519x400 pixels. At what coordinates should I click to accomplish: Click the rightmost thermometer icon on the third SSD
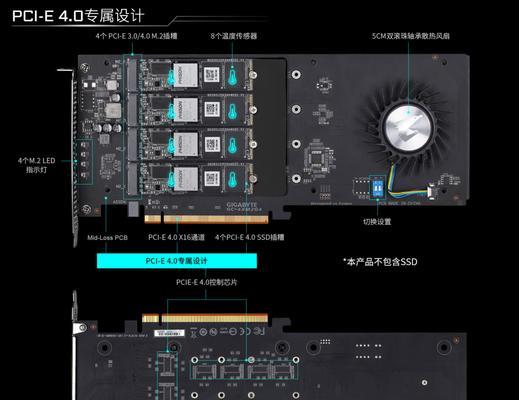[233, 145]
